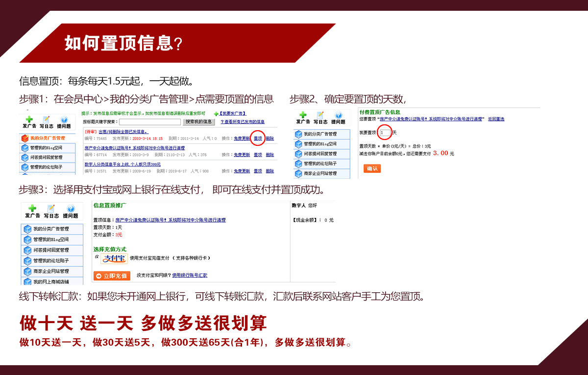This screenshot has height=375, width=588.
Task: Click the red cube icon beside 我的分类广告管理
Action: pos(24,138)
